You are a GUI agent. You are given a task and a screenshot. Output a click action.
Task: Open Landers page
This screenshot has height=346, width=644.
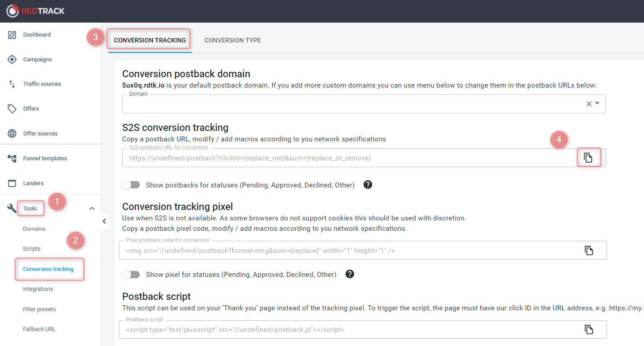(33, 183)
